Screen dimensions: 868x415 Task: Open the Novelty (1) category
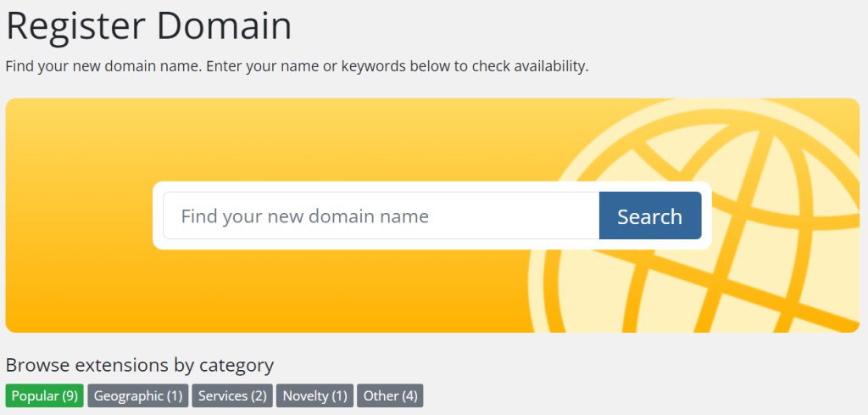(x=315, y=395)
